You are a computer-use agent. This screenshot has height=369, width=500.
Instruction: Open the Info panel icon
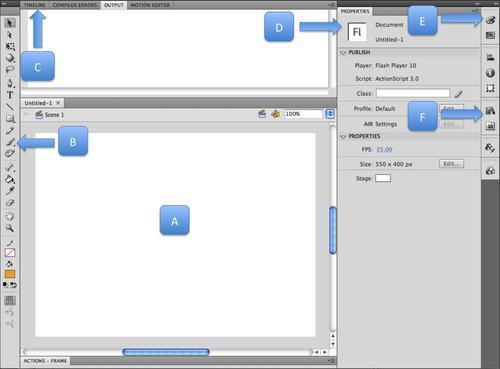490,73
